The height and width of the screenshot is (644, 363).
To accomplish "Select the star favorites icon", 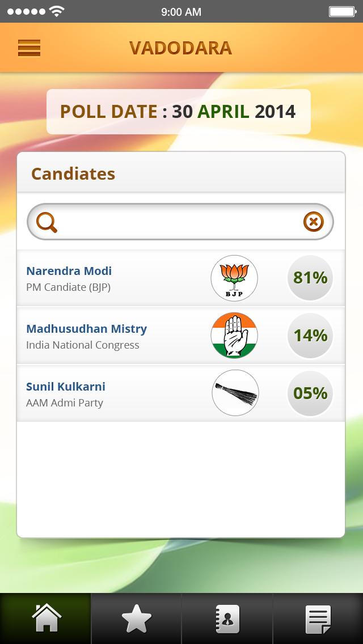I will [x=136, y=618].
